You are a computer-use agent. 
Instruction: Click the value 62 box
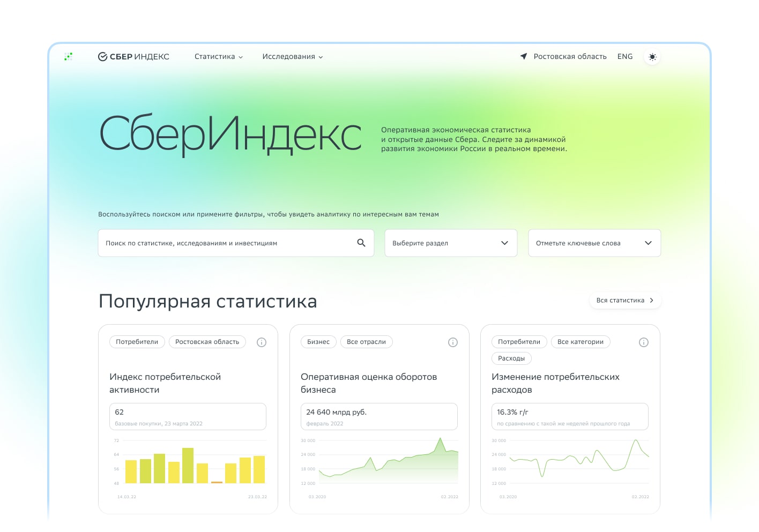[x=188, y=416]
